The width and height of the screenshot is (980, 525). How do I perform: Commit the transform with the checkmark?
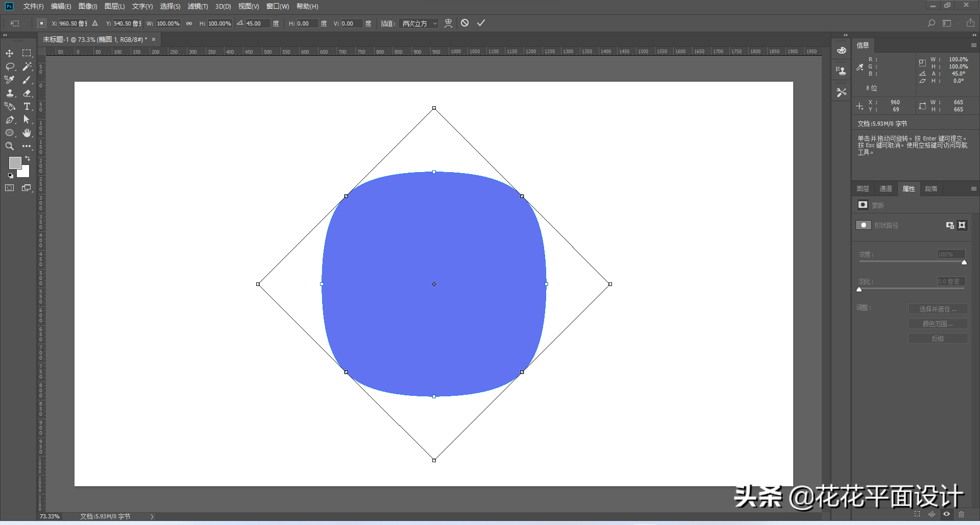pos(481,23)
